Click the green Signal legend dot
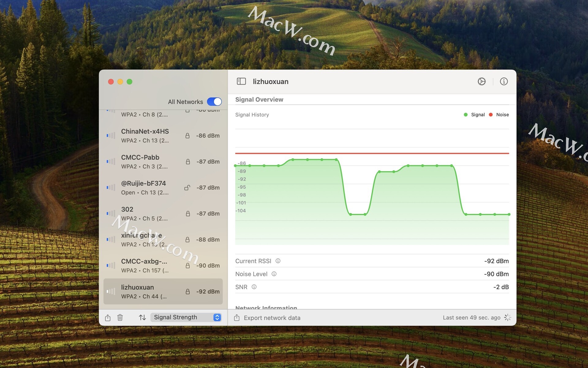This screenshot has height=368, width=588. point(466,115)
